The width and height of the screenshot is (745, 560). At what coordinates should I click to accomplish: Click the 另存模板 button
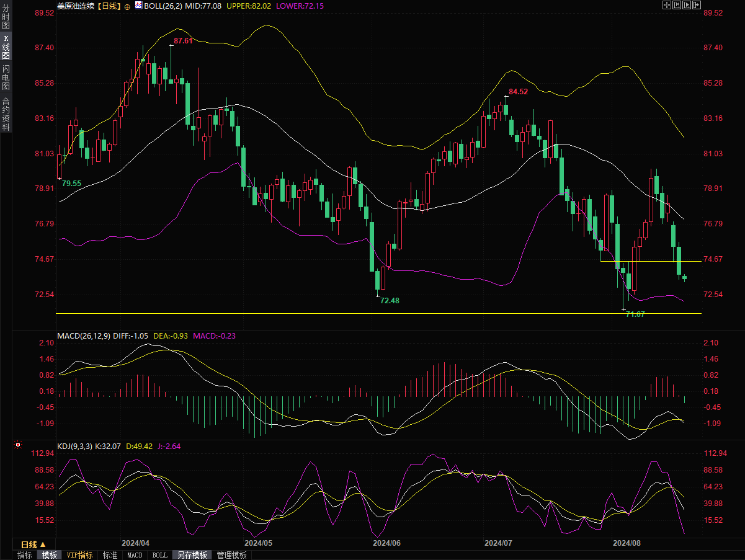[192, 555]
